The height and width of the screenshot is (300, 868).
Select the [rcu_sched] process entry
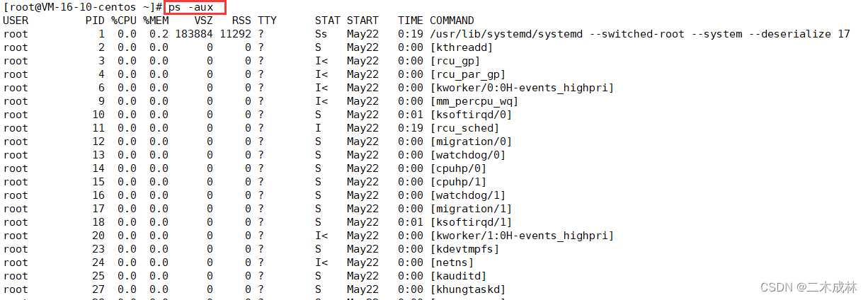pyautogui.click(x=464, y=128)
